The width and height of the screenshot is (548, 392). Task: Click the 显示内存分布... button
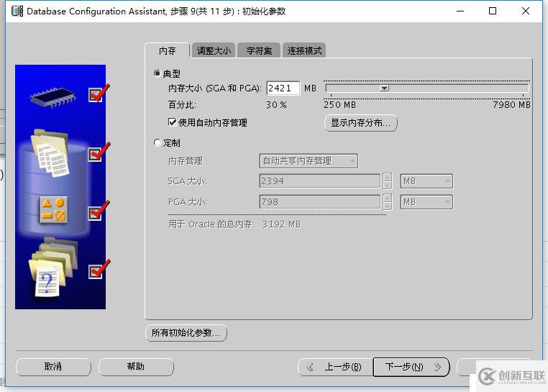pyautogui.click(x=361, y=123)
